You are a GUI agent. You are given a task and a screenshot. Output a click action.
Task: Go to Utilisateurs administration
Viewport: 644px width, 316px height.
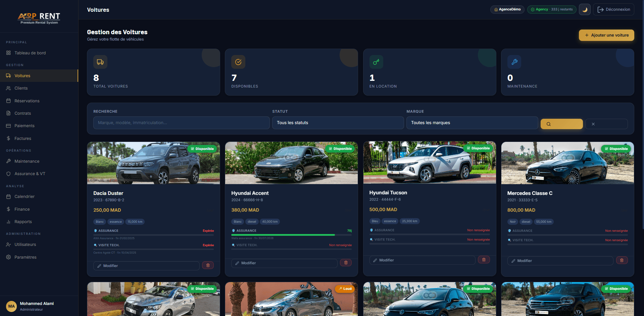[39, 245]
